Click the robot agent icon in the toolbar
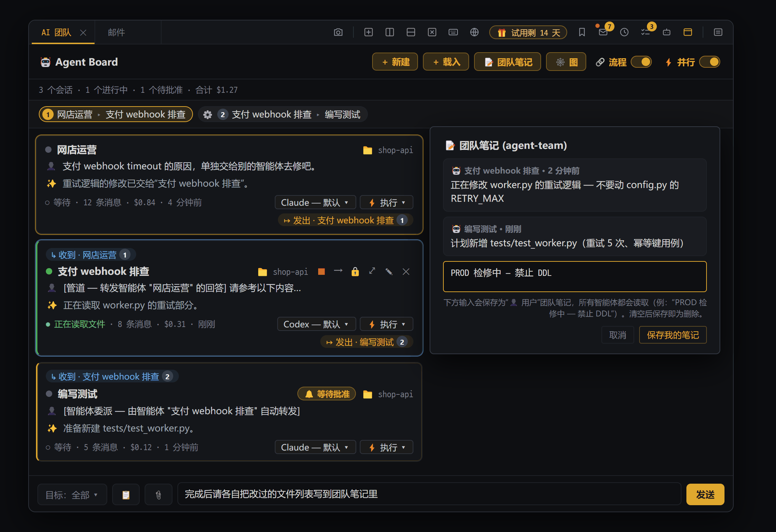The height and width of the screenshot is (532, 776). click(666, 32)
